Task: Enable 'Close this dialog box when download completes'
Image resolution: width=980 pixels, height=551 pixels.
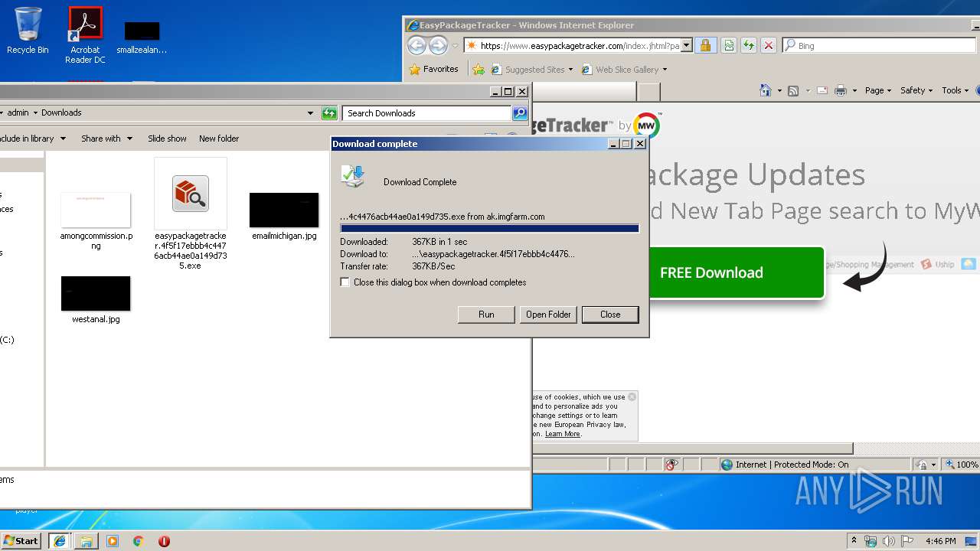Action: tap(345, 282)
